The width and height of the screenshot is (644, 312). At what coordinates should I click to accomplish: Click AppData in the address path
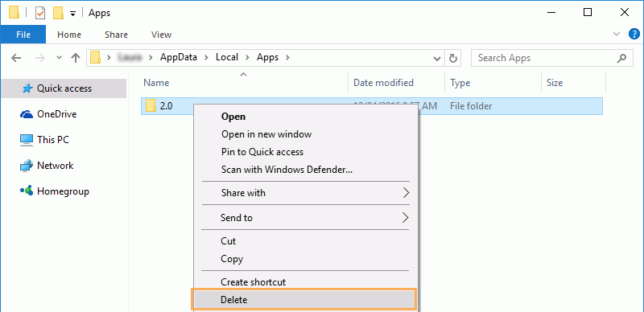click(x=179, y=57)
